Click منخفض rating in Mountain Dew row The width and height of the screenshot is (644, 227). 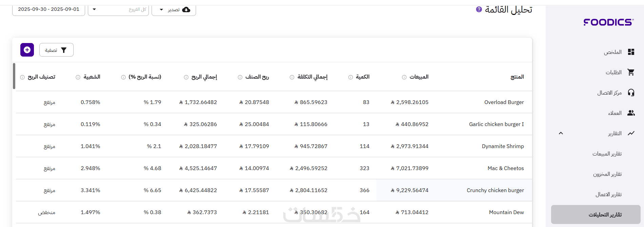click(46, 212)
